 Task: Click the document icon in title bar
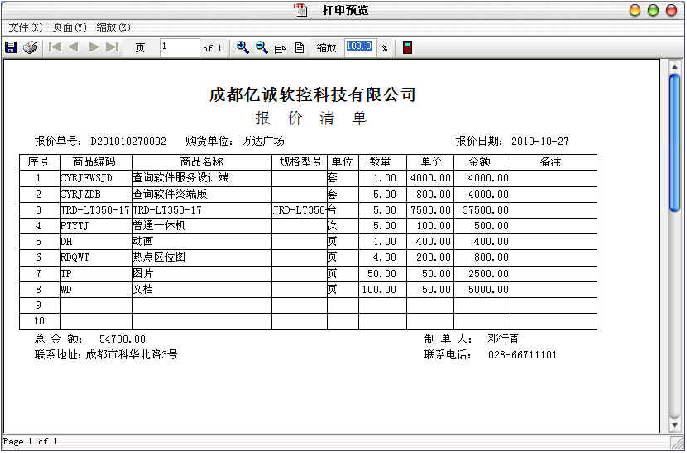click(301, 10)
